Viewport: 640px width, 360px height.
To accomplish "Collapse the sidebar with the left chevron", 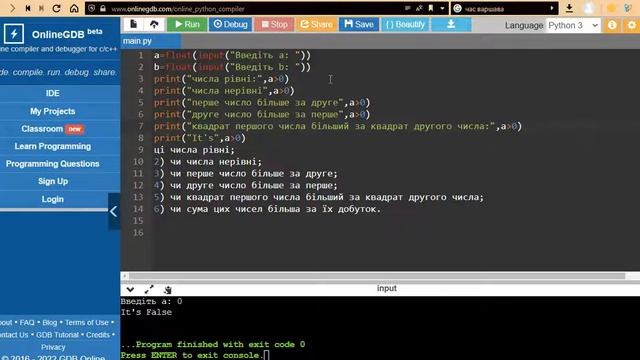I will click(x=113, y=211).
